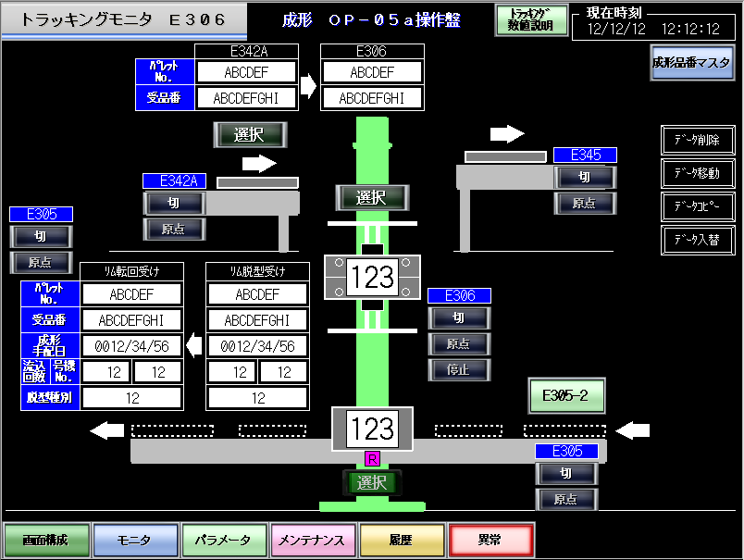Image resolution: width=744 pixels, height=560 pixels.
Task: Click the E306 受品番 field showing ABCDEFGHI
Action: (x=371, y=97)
